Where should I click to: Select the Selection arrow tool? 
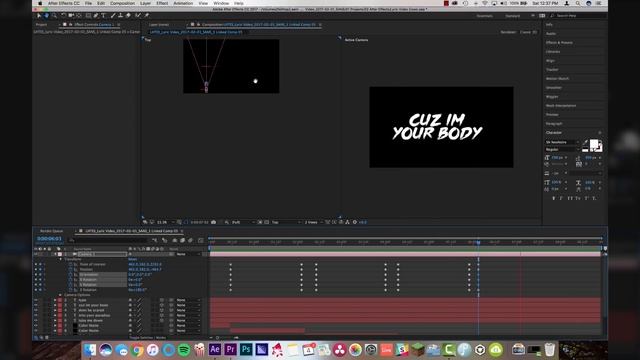pyautogui.click(x=39, y=16)
